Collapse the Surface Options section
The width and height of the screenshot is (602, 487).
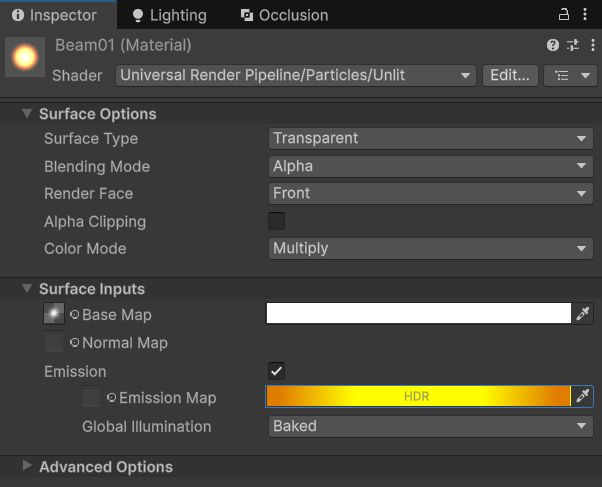click(27, 114)
